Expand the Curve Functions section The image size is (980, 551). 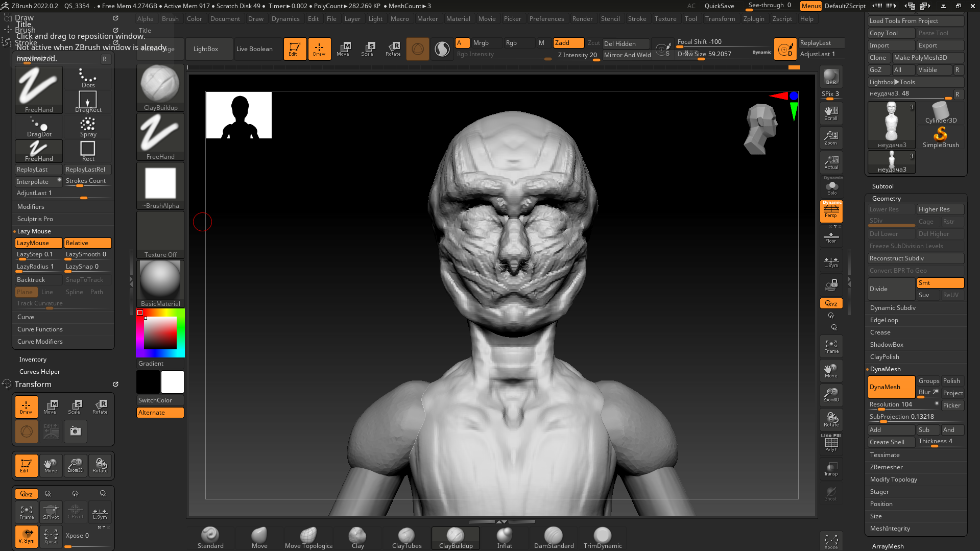pos(40,329)
